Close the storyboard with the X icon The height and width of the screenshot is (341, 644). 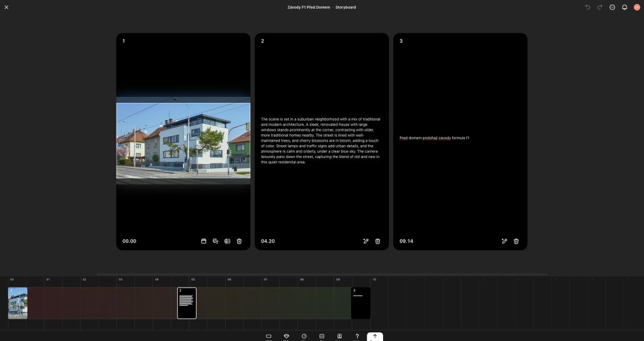tap(7, 7)
